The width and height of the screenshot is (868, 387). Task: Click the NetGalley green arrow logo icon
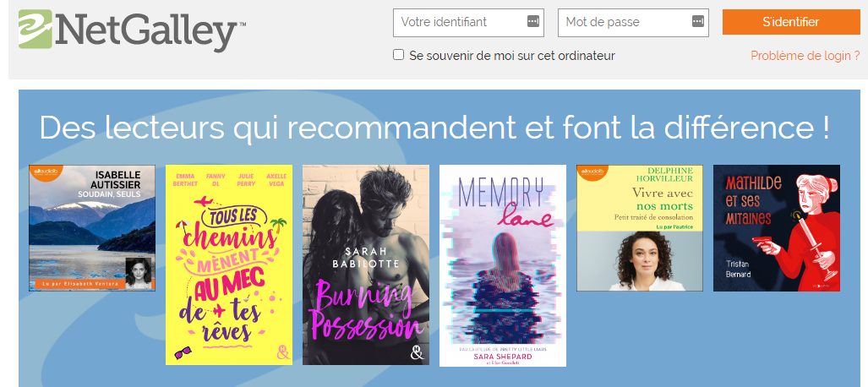coord(35,29)
